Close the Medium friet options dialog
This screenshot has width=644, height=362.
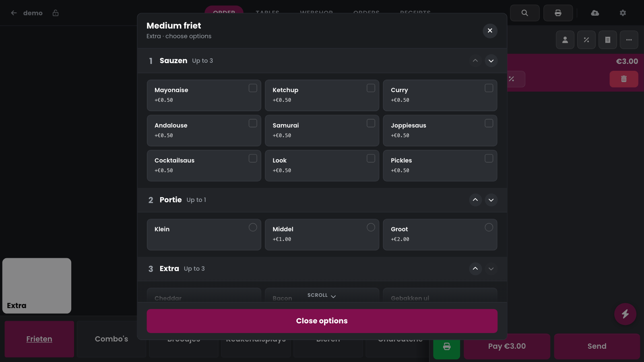(490, 31)
